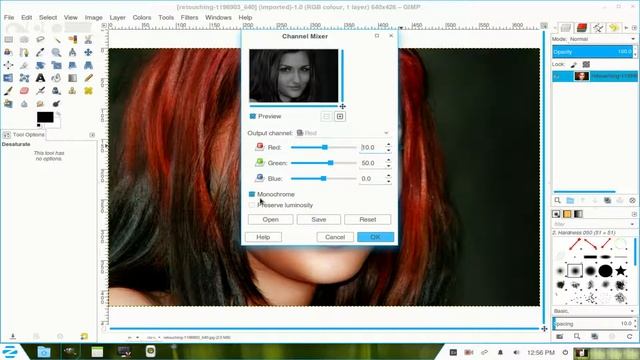Click the Help button in dialog
Image resolution: width=640 pixels, height=360 pixels.
pos(263,237)
